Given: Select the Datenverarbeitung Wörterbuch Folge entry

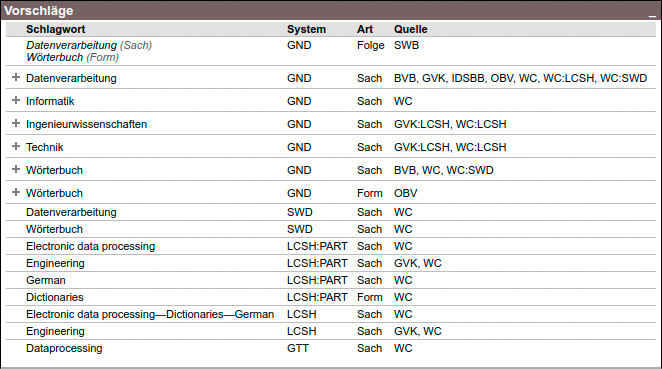Looking at the screenshot, I should pyautogui.click(x=331, y=51).
